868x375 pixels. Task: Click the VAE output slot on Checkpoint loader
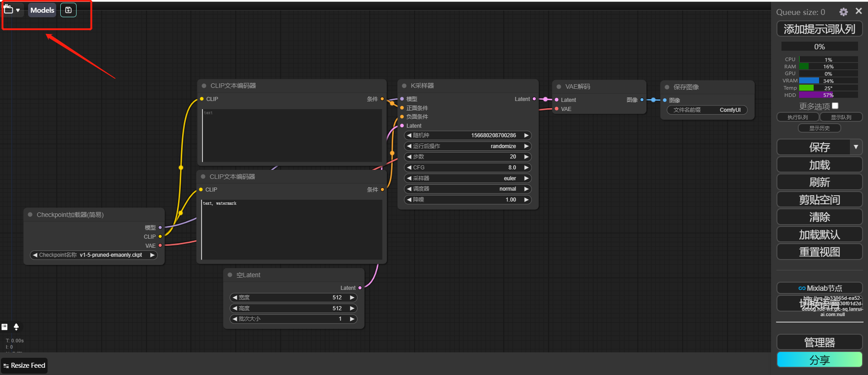pos(160,245)
